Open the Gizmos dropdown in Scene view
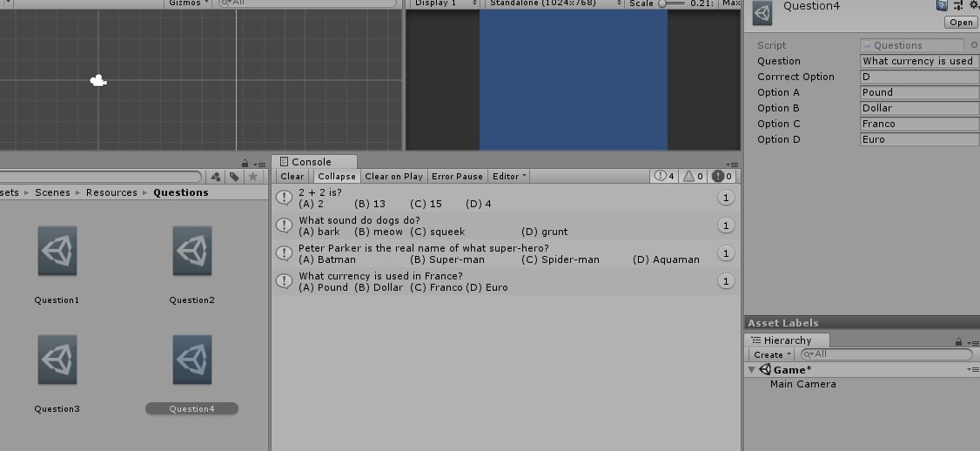 click(189, 3)
